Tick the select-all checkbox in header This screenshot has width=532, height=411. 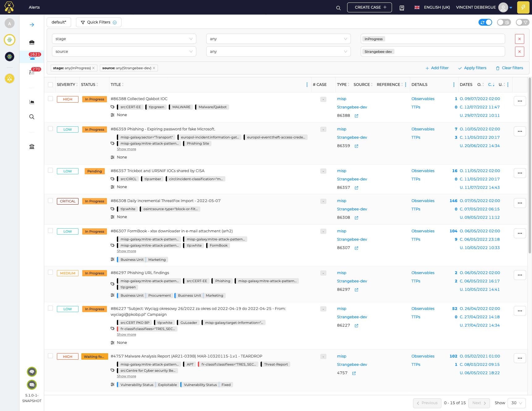(x=50, y=85)
